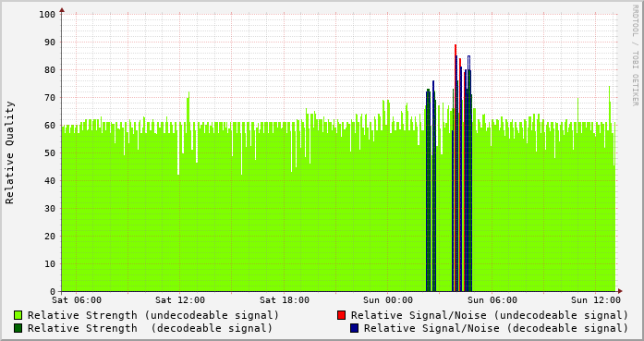
Task: Select the Sat 06:00 time axis label
Action: click(77, 300)
